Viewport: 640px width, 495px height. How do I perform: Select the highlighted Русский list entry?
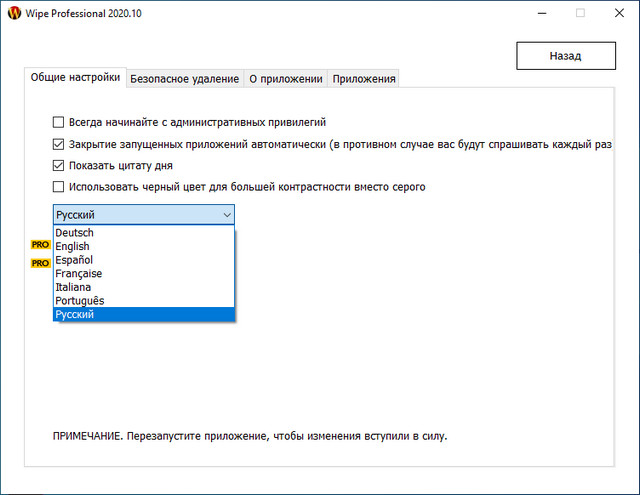76,315
